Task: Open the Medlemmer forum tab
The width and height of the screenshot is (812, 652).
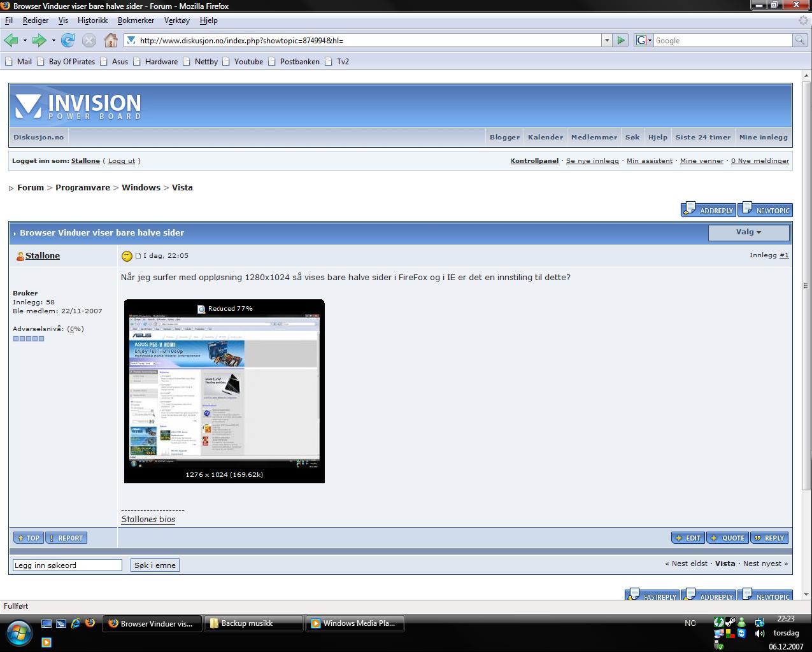Action: click(x=594, y=137)
